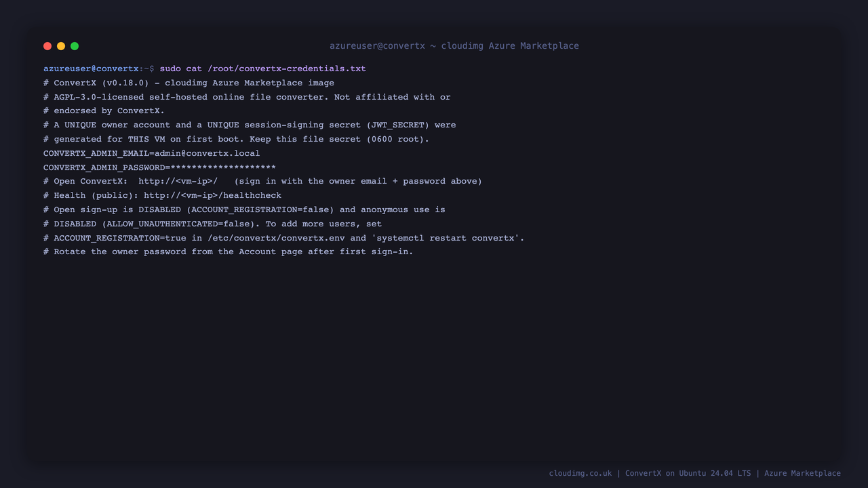Click the 'Open ConvertX: http://<vm-ip>/' line
This screenshot has width=868, height=488.
click(x=262, y=181)
